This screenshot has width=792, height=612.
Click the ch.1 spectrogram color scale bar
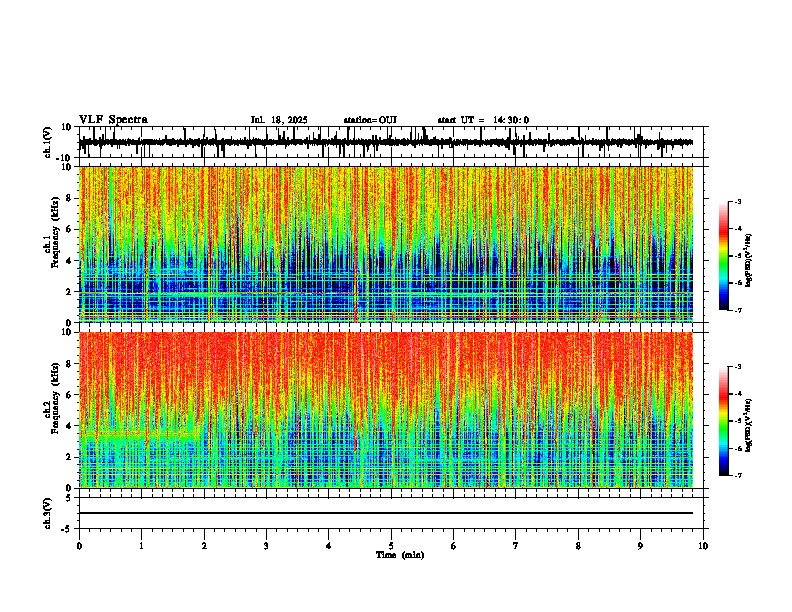tap(723, 256)
